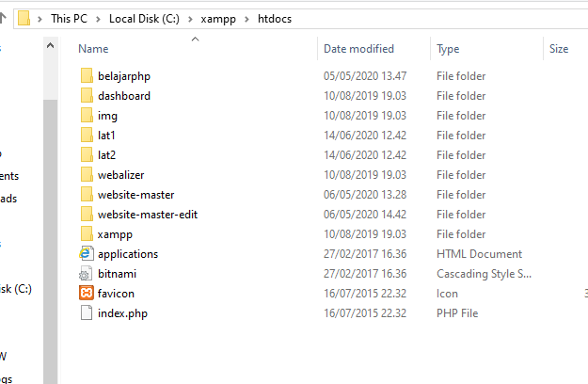Click the dashboard folder icon
Screen dimensions: 588x384
click(x=87, y=96)
